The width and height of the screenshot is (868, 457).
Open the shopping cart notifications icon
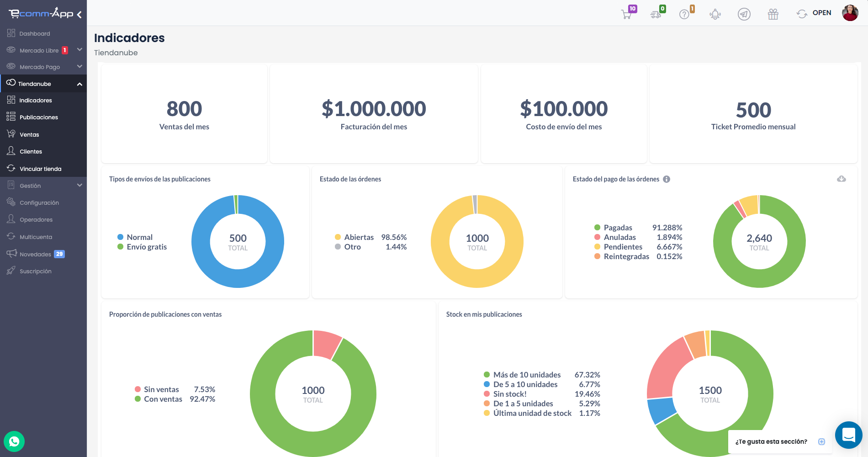[626, 14]
